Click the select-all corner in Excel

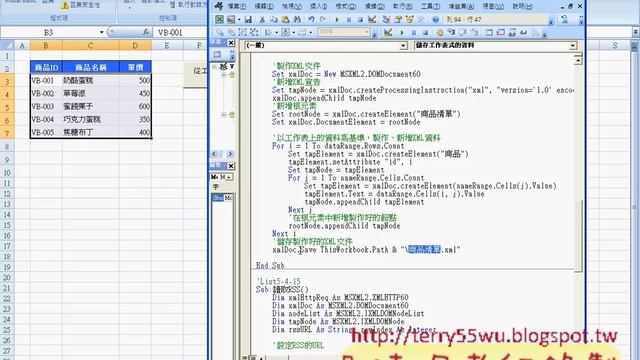click(7, 46)
